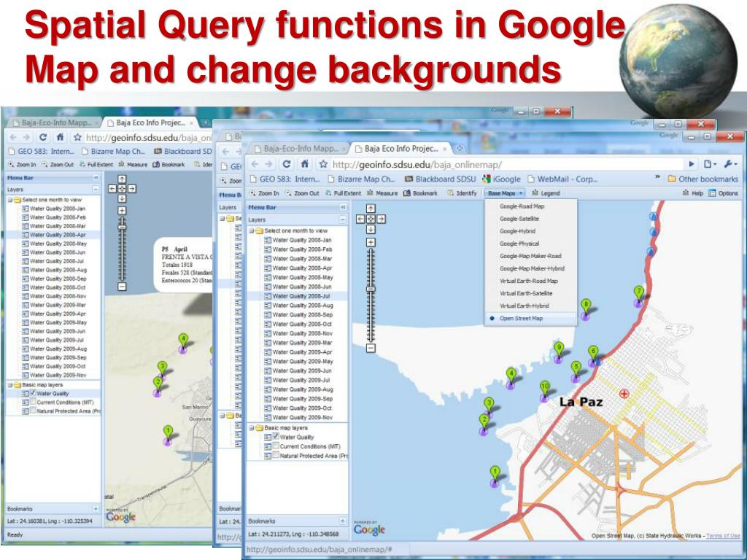The width and height of the screenshot is (747, 560).
Task: Select Measure tool in front window toolbar
Action: pyautogui.click(x=382, y=193)
